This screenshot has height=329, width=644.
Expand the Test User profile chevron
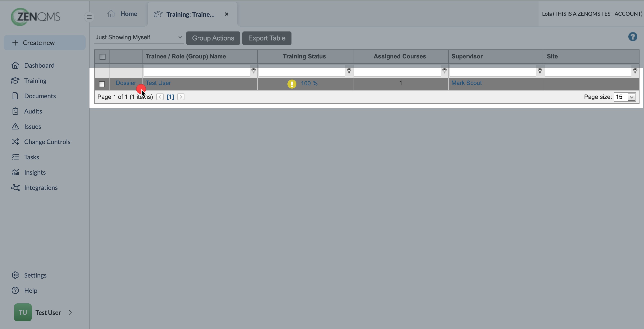click(70, 312)
